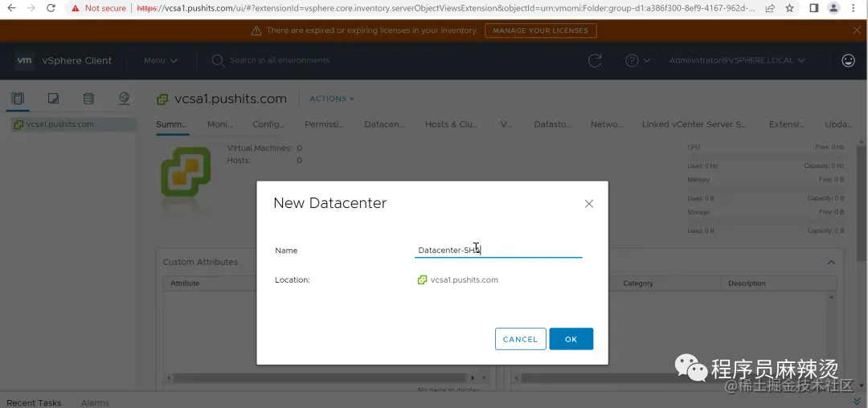The width and height of the screenshot is (868, 408).
Task: Open the Permissions tab
Action: coord(325,124)
